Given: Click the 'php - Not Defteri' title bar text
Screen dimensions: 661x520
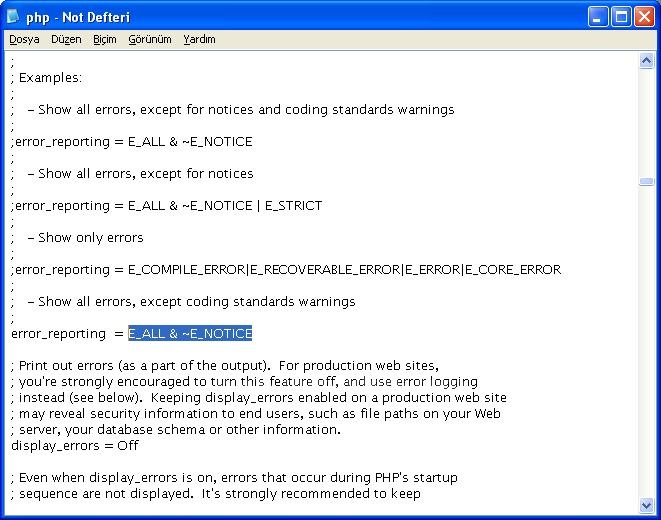Looking at the screenshot, I should click(x=78, y=17).
